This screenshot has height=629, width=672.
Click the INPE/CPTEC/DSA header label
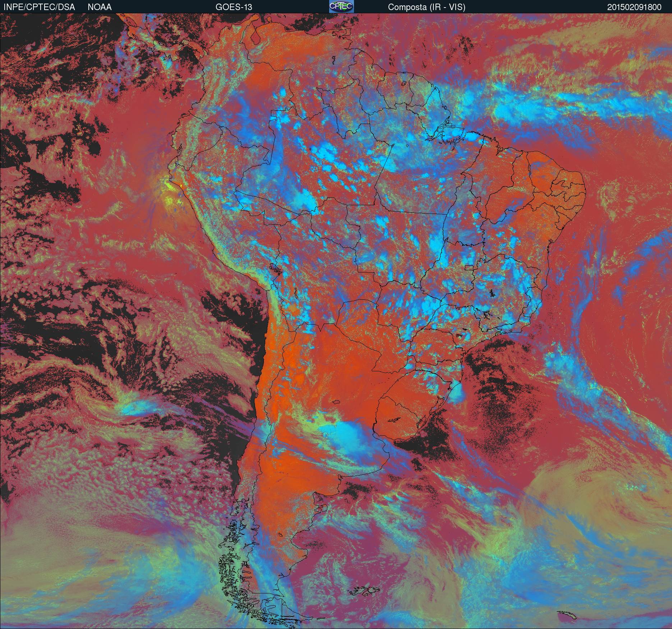click(x=39, y=7)
